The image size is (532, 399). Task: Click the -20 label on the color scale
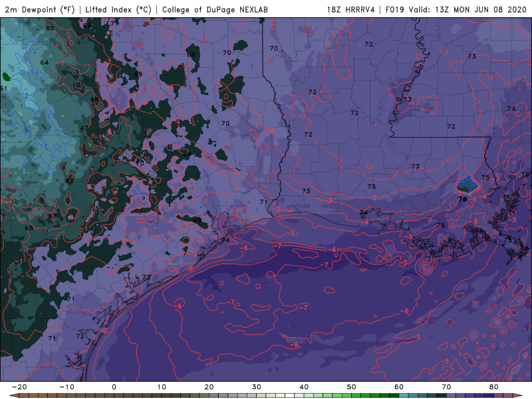click(x=19, y=387)
